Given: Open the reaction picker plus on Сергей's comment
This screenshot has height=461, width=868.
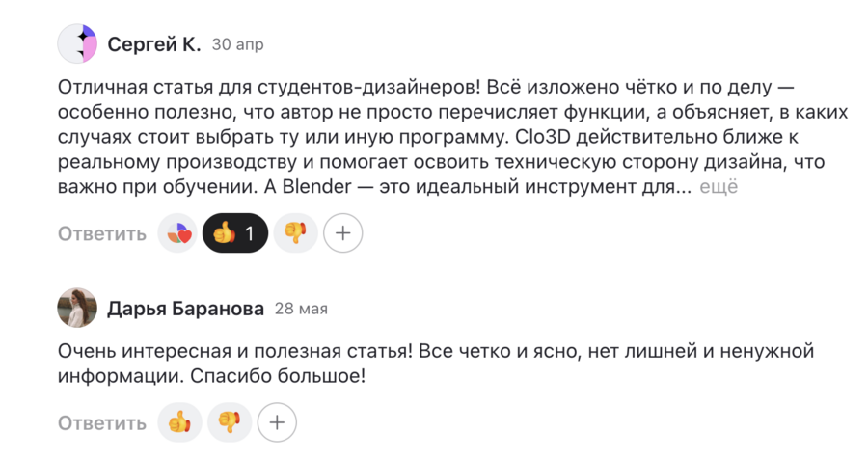Looking at the screenshot, I should click(342, 233).
